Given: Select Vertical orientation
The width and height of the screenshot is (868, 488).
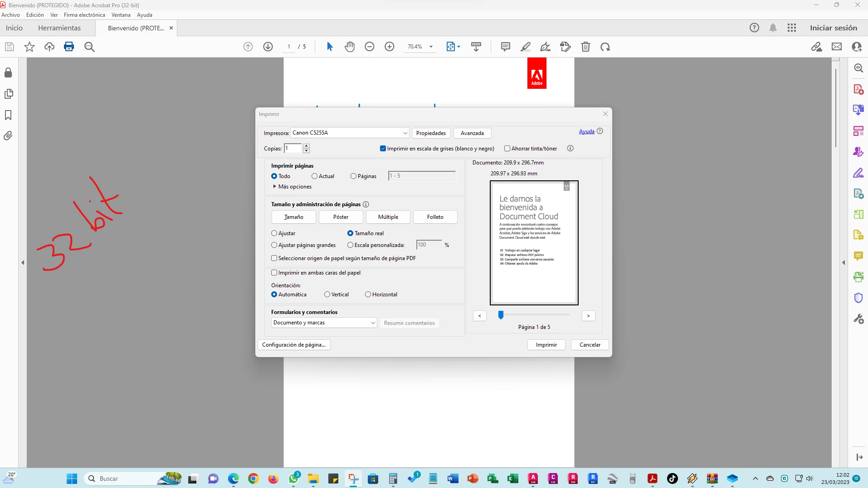Looking at the screenshot, I should tap(327, 295).
